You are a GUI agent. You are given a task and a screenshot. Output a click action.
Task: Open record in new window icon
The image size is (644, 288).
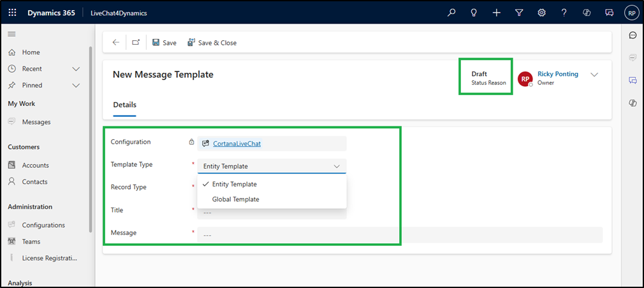click(x=136, y=43)
